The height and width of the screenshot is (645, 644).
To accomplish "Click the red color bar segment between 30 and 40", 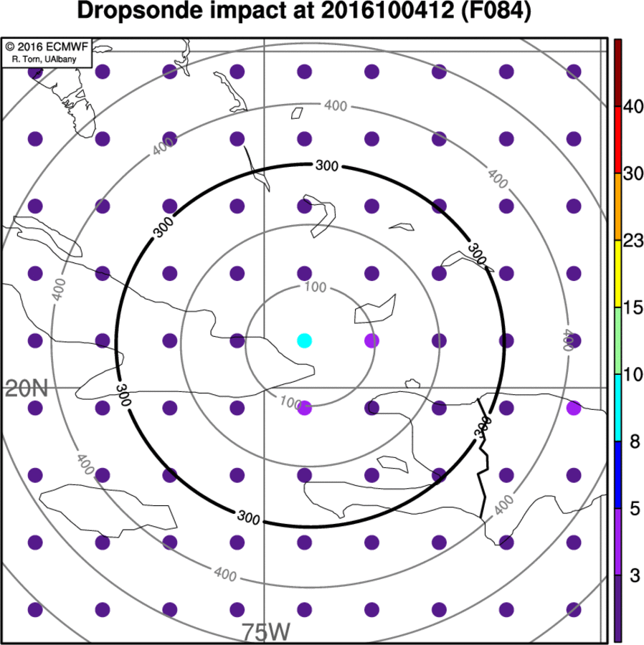I will [x=618, y=140].
